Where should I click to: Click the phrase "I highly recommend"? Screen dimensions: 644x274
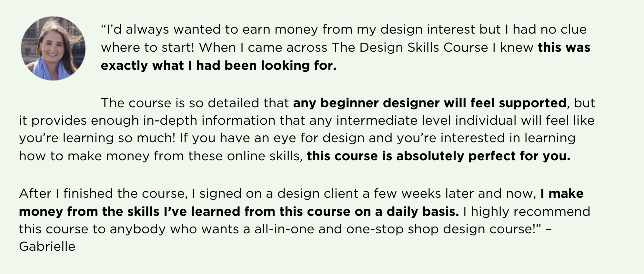click(527, 212)
